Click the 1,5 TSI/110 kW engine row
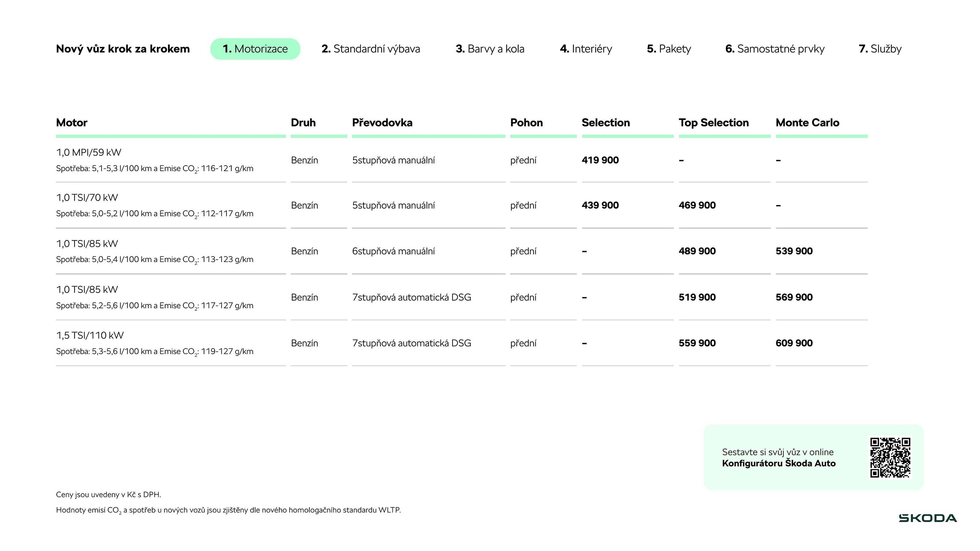 pos(90,335)
